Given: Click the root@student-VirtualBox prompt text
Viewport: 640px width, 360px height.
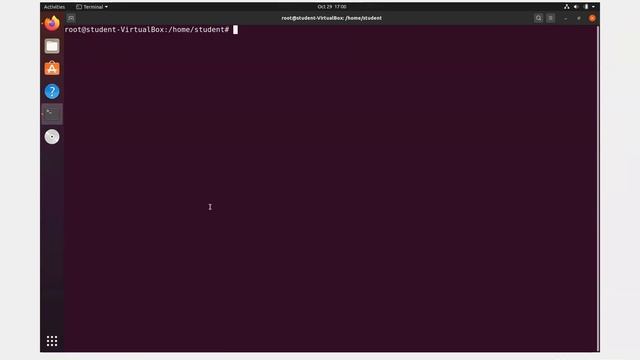Looking at the screenshot, I should click(x=147, y=29).
